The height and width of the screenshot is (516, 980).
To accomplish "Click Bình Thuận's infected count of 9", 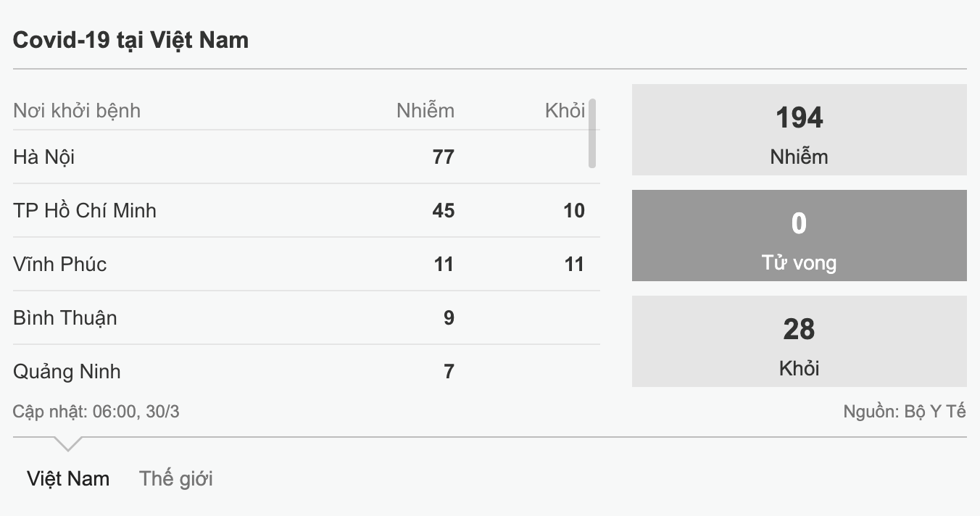I will coord(449,317).
